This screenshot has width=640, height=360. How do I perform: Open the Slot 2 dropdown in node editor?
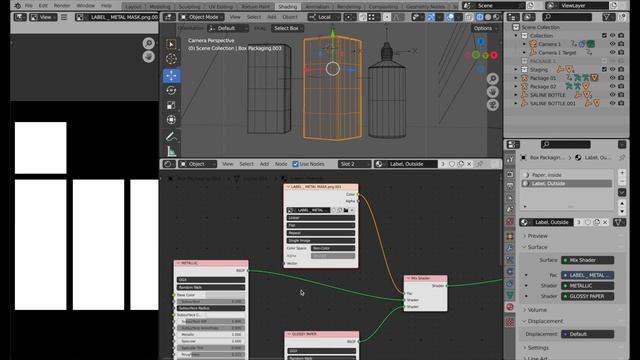tap(354, 164)
